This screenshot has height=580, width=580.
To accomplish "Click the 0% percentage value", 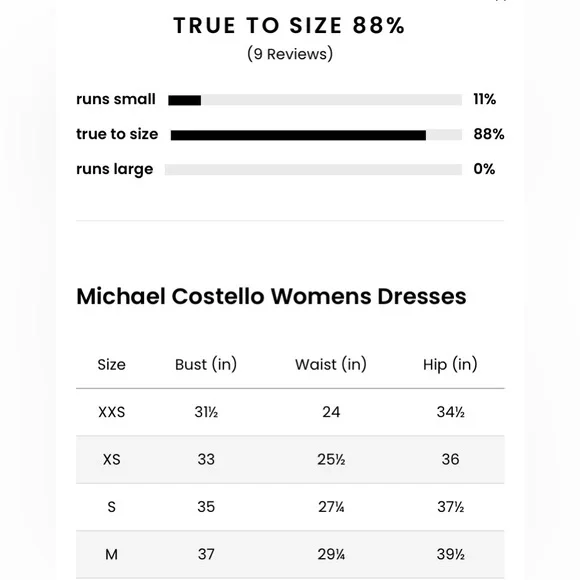I will click(x=484, y=169).
